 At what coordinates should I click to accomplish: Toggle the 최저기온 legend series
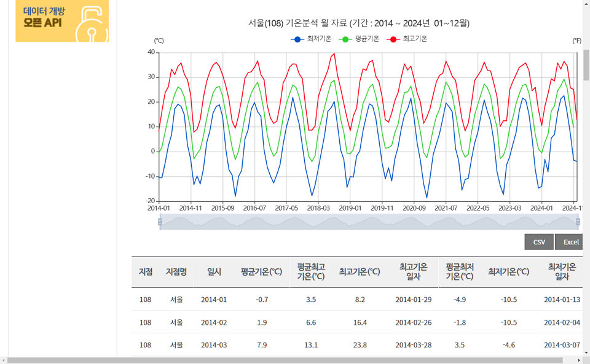311,39
